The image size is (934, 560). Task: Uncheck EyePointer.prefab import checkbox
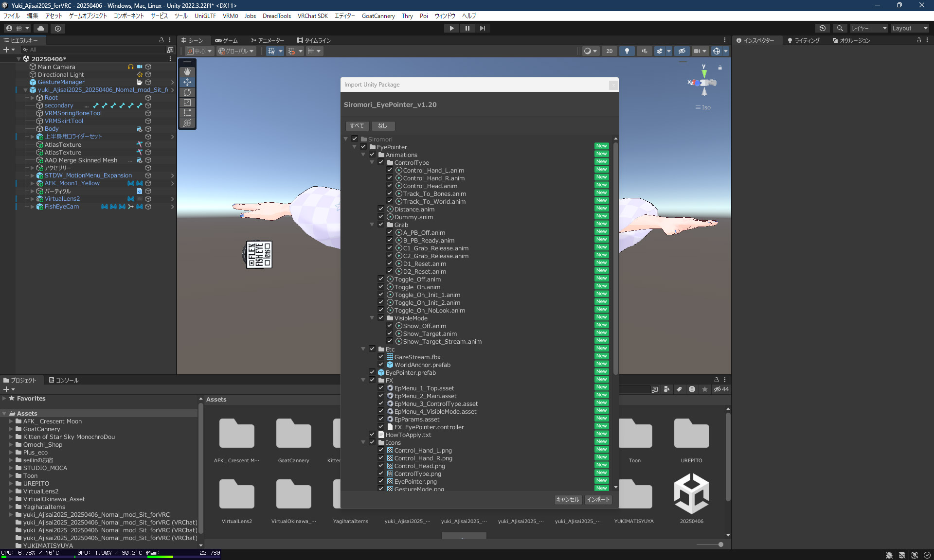click(372, 372)
